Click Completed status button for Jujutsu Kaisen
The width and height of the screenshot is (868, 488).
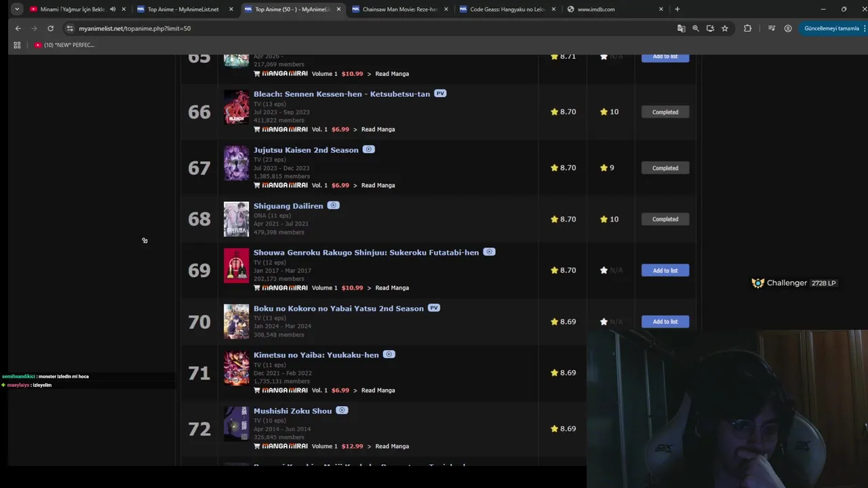[x=665, y=168]
